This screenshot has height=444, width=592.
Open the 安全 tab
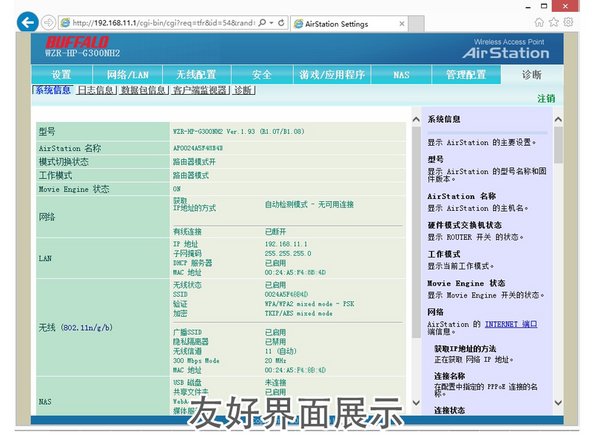click(x=262, y=74)
